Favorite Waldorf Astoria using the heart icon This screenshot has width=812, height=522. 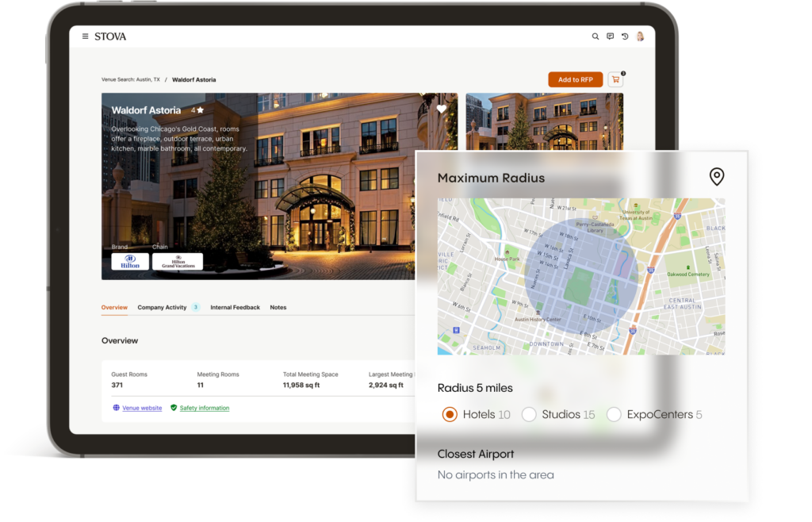point(442,109)
